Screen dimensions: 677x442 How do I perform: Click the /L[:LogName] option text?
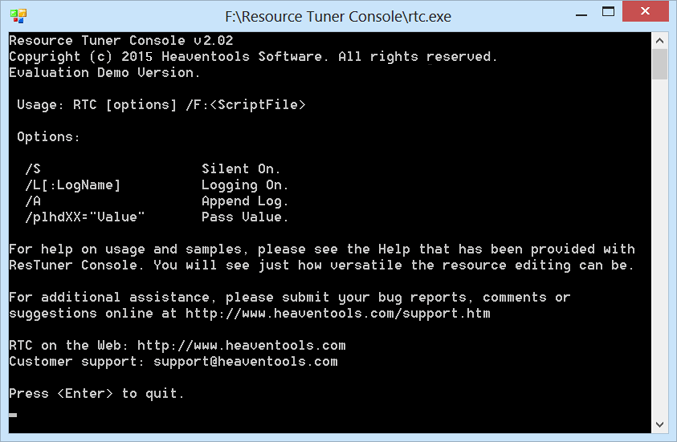[x=73, y=185]
